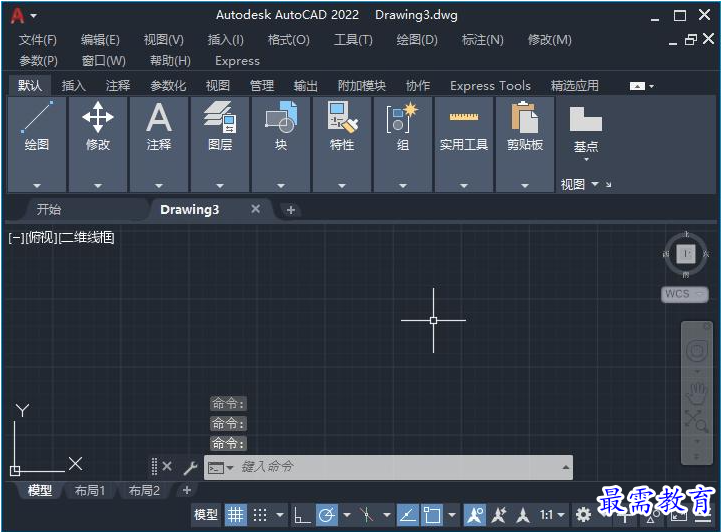721x532 pixels.
Task: Close the Drawing3 file tab
Action: point(256,209)
